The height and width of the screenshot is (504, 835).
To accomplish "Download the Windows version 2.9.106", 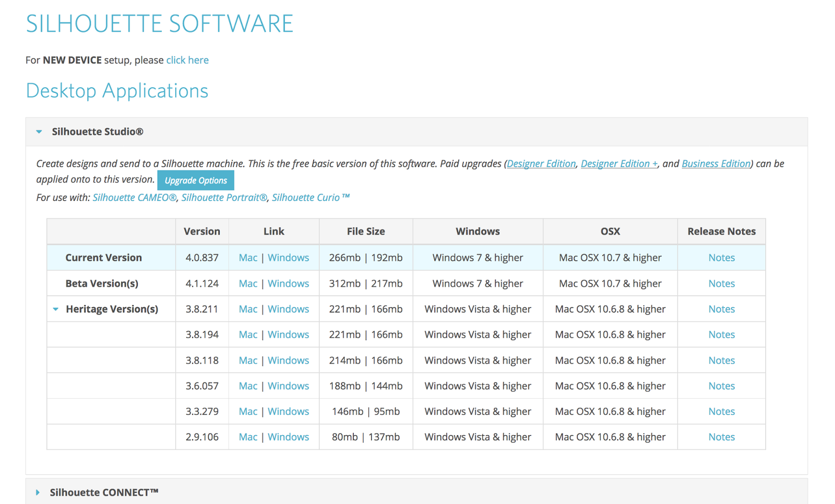I will (289, 437).
